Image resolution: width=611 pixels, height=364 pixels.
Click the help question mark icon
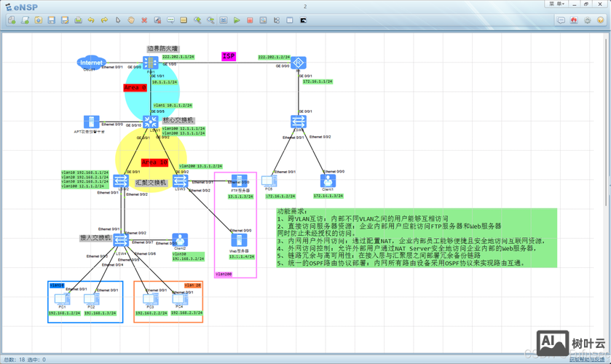(601, 20)
